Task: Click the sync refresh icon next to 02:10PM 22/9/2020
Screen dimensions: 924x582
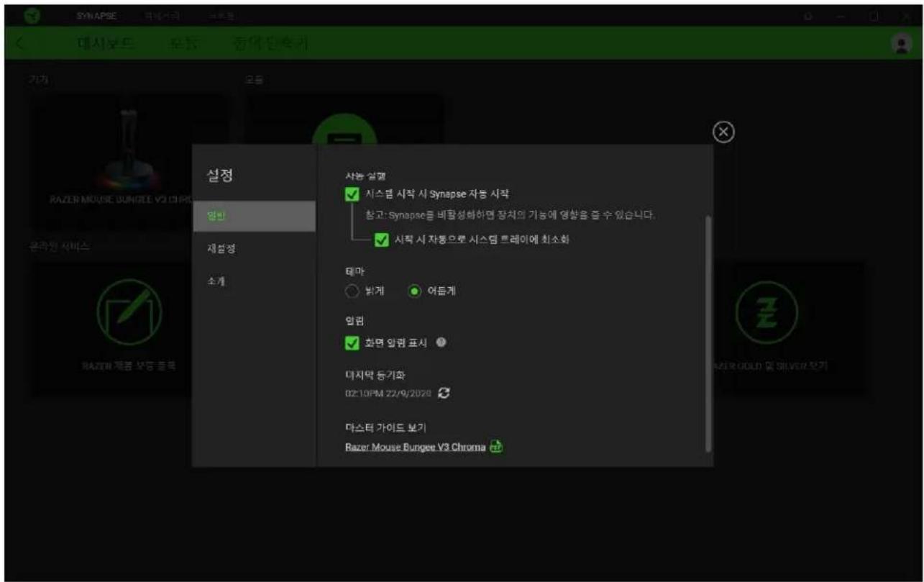Action: click(x=444, y=394)
